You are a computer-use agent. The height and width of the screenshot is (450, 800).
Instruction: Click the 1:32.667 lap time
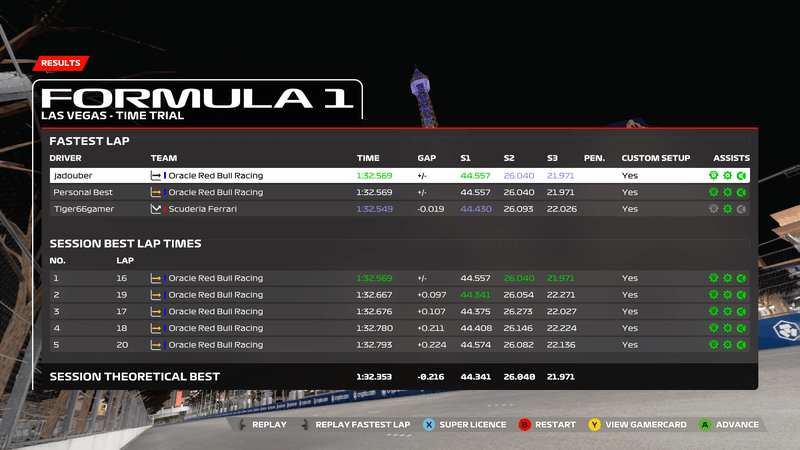click(x=374, y=295)
